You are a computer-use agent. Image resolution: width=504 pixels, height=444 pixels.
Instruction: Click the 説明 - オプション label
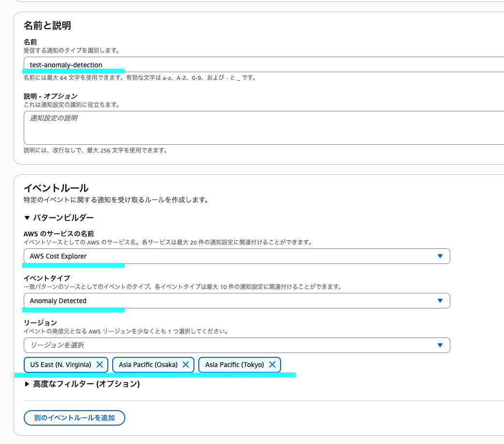(x=51, y=96)
